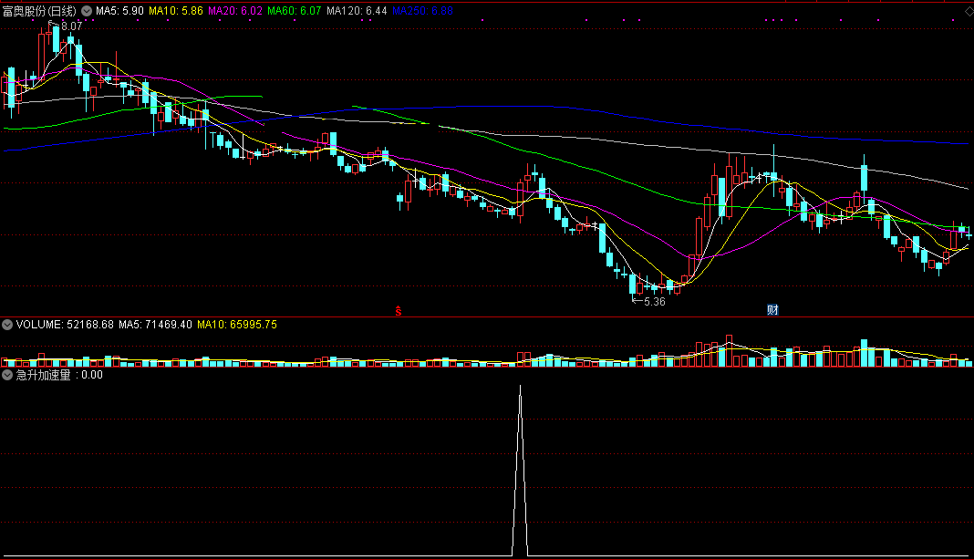974x560 pixels.
Task: Open the VOLUME indicator dropdown arrow
Action: click(6, 325)
